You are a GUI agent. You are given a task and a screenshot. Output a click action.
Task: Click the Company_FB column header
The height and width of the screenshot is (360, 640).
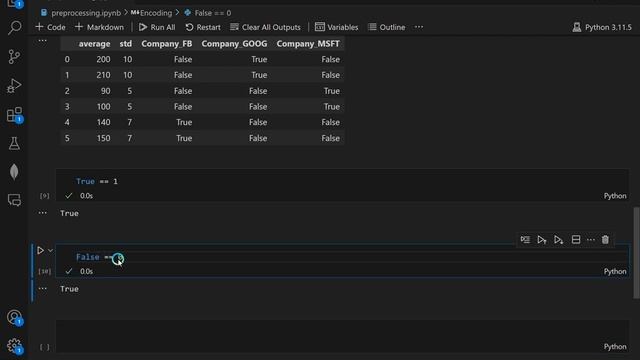[x=167, y=44]
